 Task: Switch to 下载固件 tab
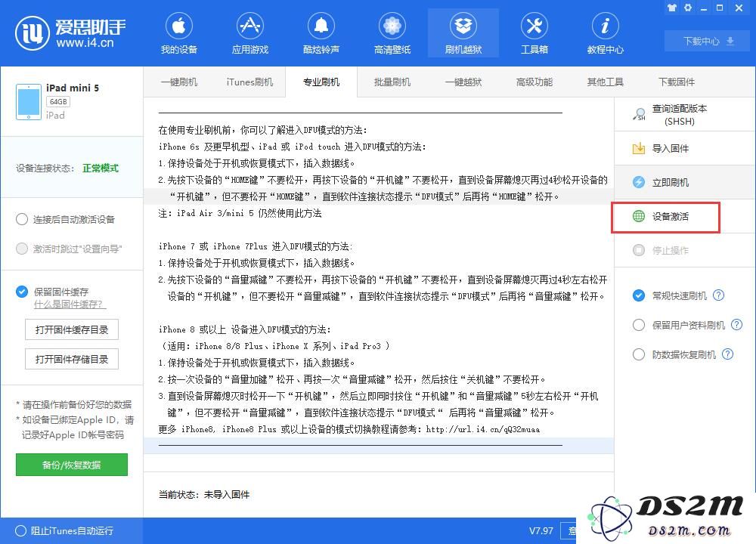click(677, 82)
